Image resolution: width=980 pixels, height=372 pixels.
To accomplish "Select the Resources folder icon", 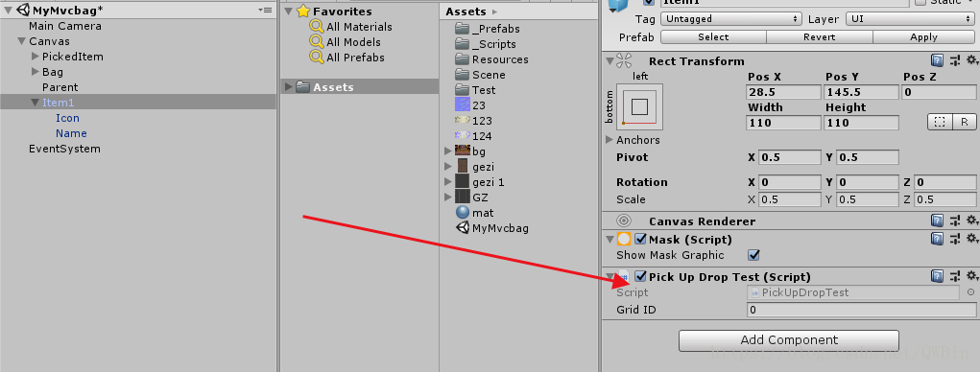I will 462,59.
